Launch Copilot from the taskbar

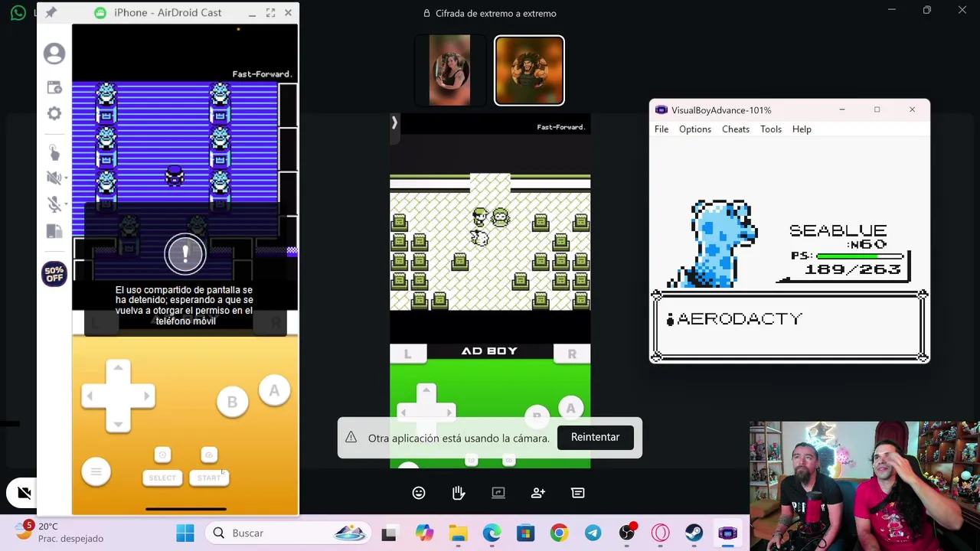click(424, 533)
